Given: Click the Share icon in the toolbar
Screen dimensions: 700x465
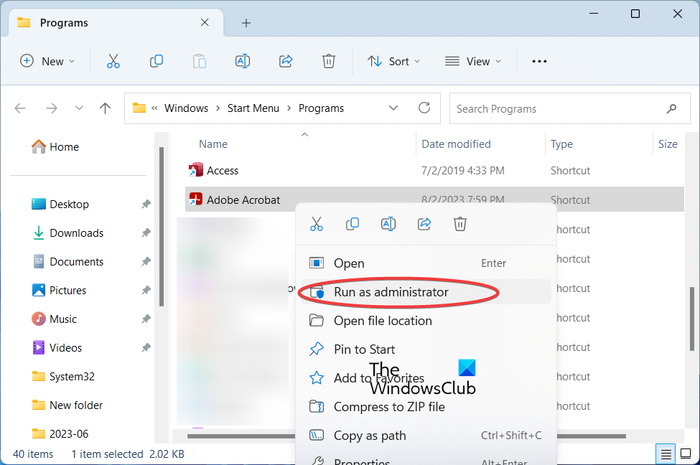Looking at the screenshot, I should 286,61.
